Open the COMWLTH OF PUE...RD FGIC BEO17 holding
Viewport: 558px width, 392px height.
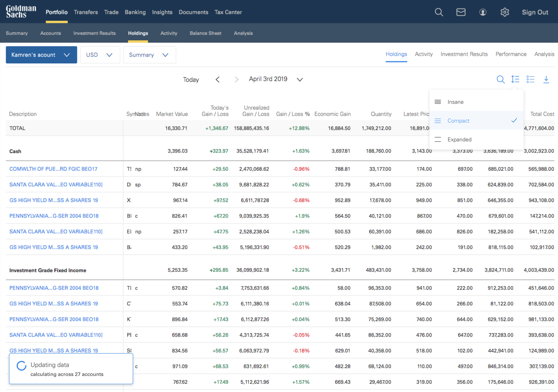tap(53, 169)
